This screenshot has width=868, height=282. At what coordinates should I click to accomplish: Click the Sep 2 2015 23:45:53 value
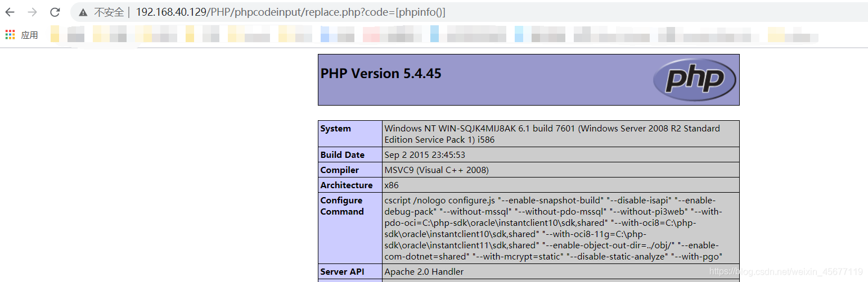425,155
